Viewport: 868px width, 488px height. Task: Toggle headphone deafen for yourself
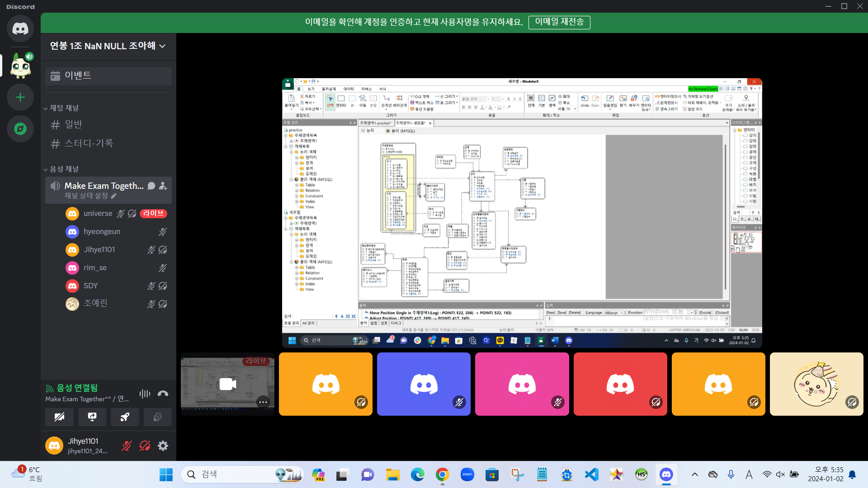tap(145, 446)
